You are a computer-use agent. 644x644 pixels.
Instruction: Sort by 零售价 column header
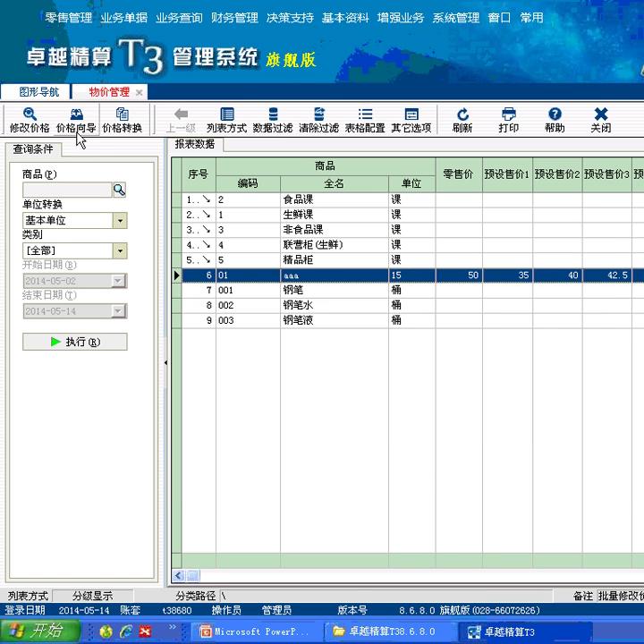point(459,174)
